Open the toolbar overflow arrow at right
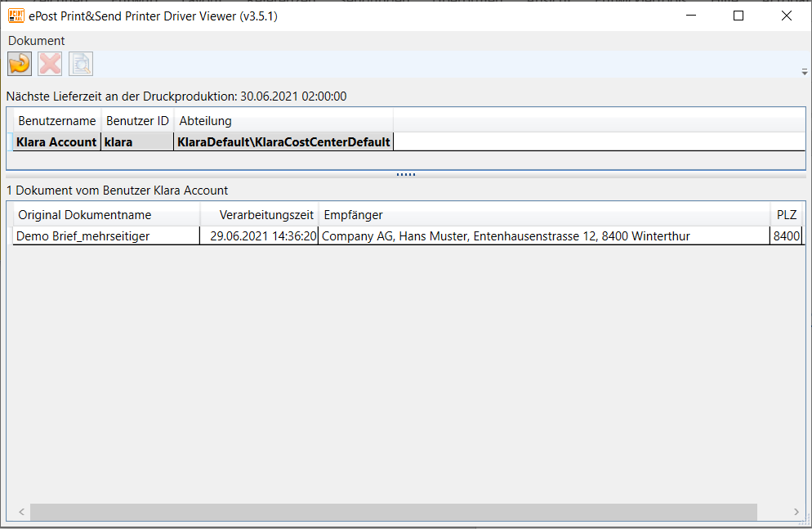This screenshot has height=529, width=812. click(804, 72)
